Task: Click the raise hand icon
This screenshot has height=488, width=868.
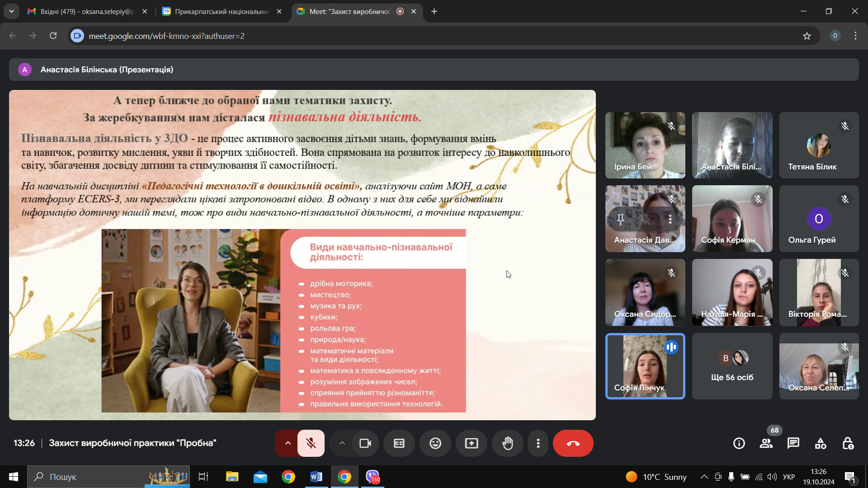Action: (508, 443)
